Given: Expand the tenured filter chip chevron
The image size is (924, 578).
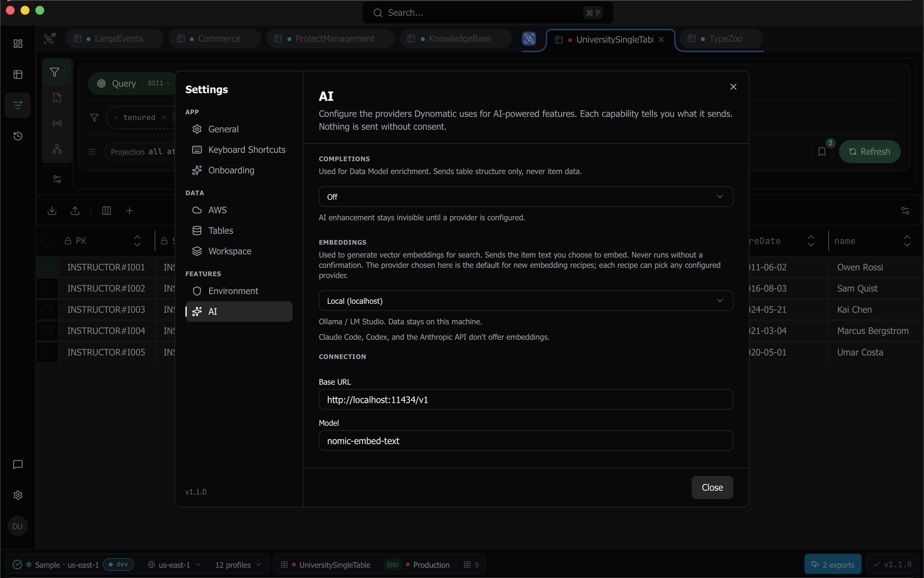Looking at the screenshot, I should 116,118.
